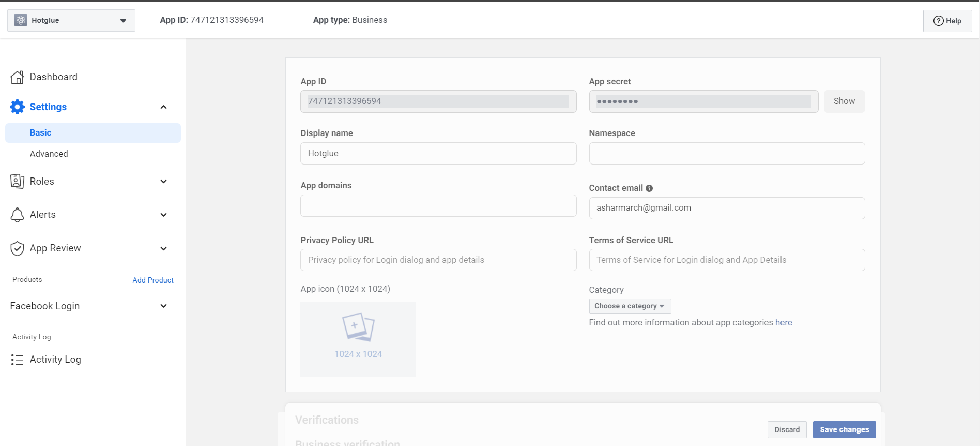Click the Contact email info icon

[649, 188]
